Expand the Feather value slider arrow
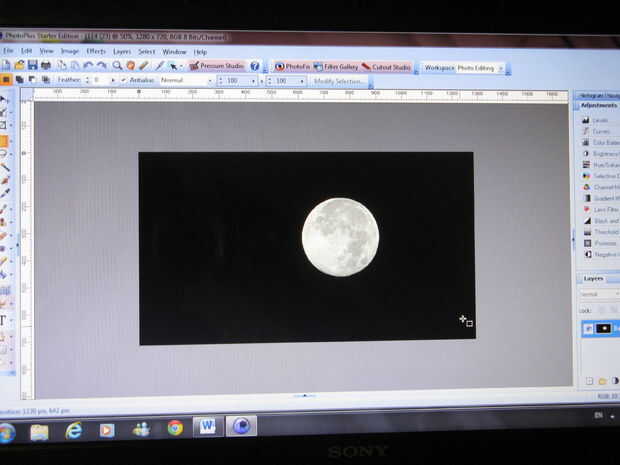This screenshot has width=620, height=465. click(113, 80)
